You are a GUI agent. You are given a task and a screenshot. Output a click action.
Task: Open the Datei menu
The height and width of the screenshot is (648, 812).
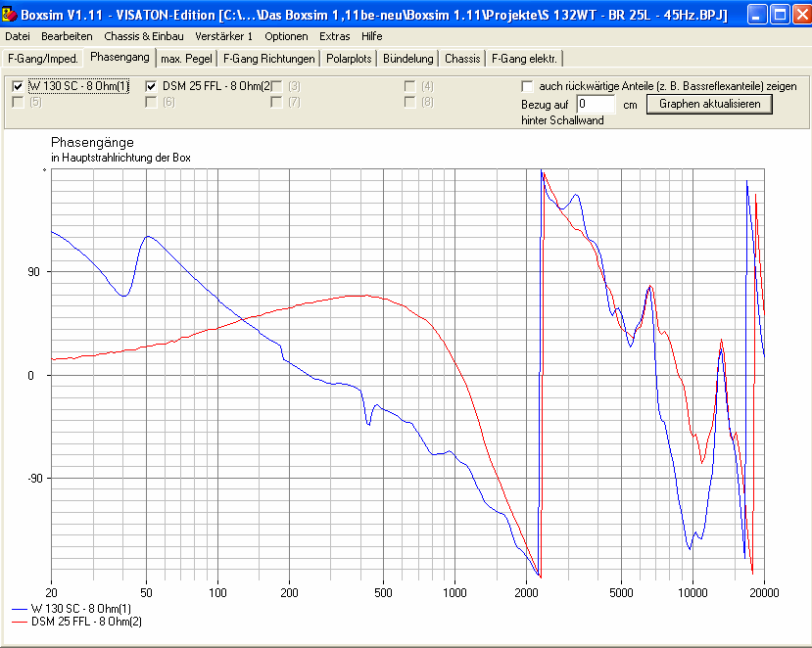pyautogui.click(x=18, y=36)
